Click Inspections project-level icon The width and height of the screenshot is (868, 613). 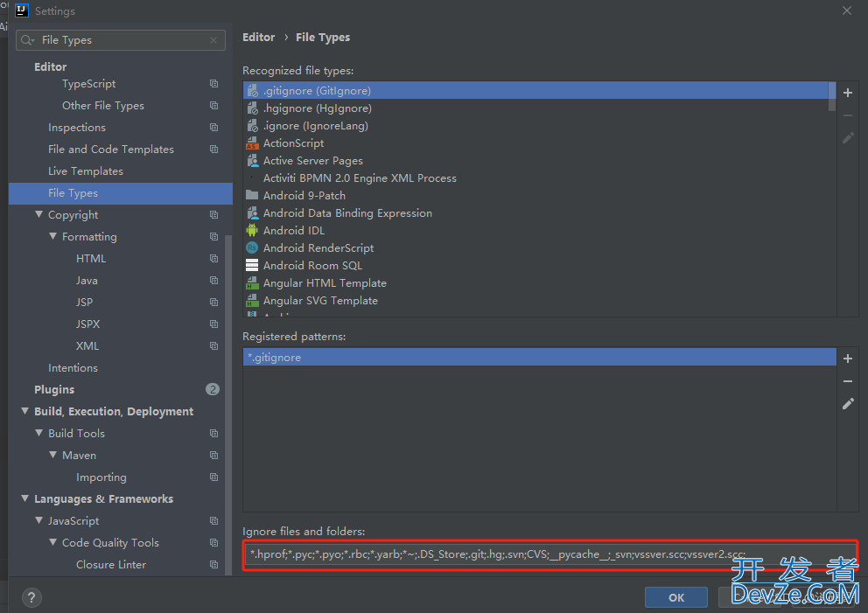213,128
